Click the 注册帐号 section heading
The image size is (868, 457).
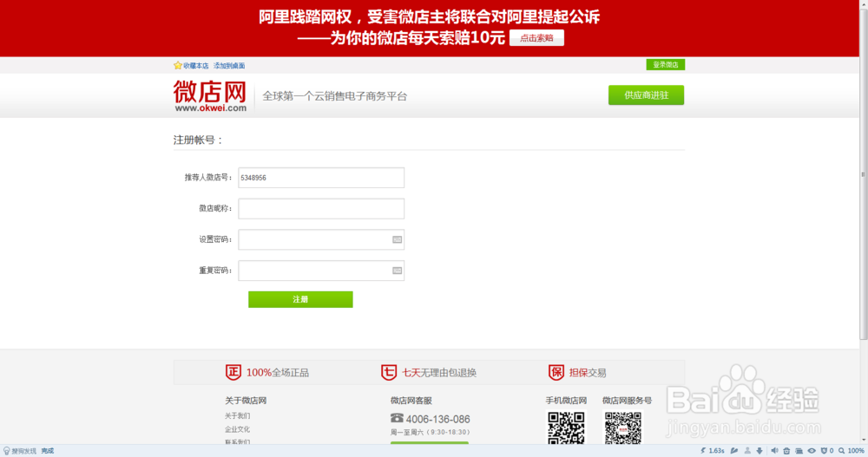198,140
